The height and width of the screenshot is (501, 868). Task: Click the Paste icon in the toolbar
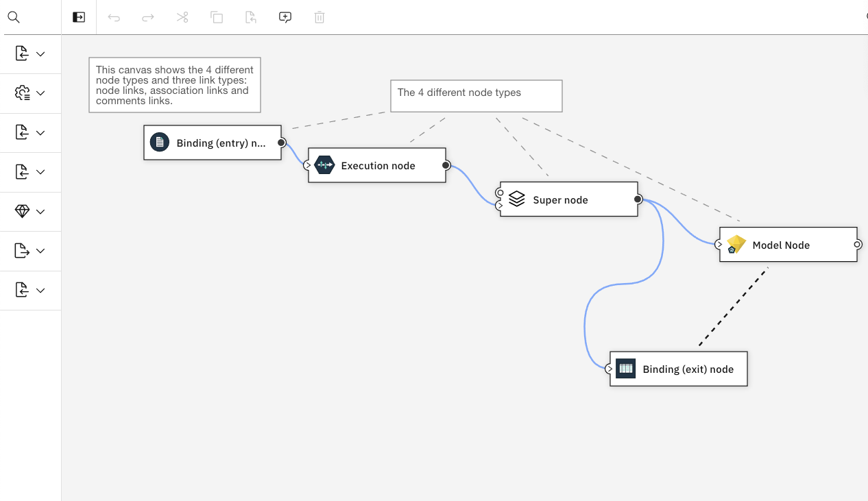(251, 17)
